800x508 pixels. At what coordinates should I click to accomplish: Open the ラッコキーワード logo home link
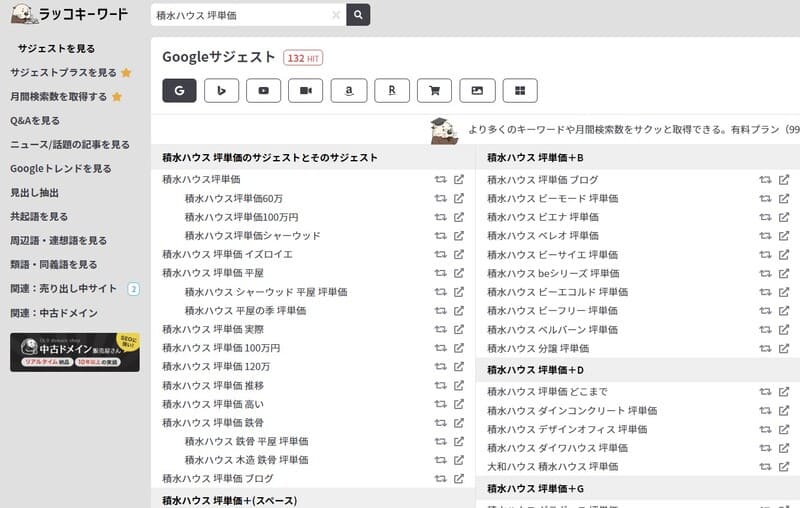click(x=69, y=14)
